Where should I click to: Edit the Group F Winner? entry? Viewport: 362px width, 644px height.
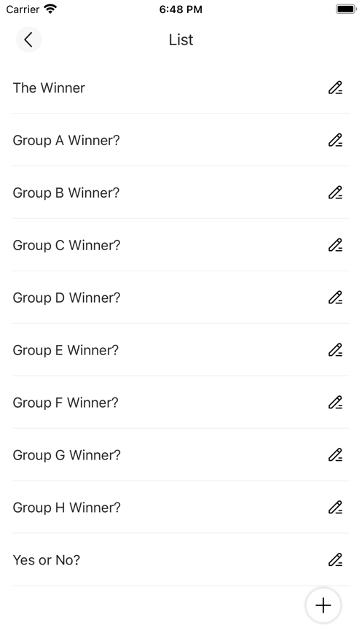[335, 403]
